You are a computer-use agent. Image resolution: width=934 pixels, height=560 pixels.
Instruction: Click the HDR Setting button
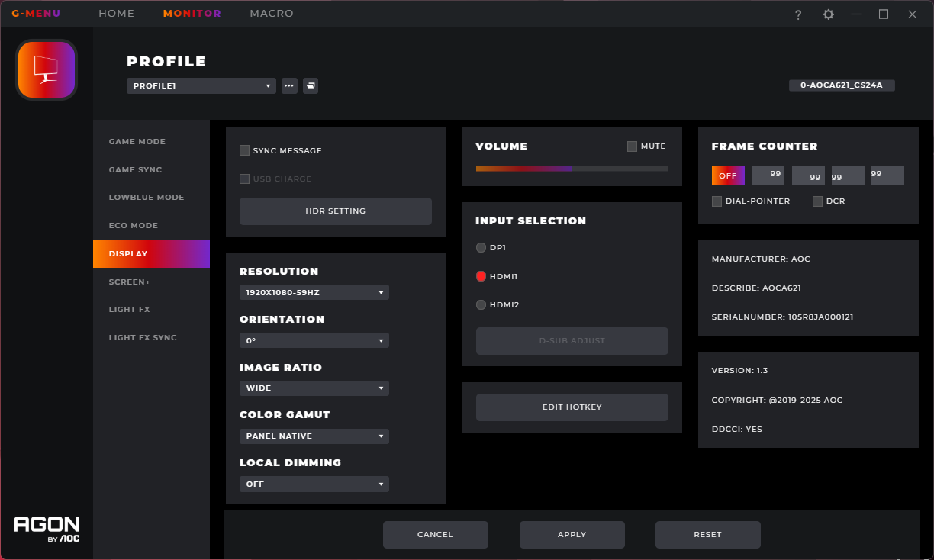pos(336,211)
